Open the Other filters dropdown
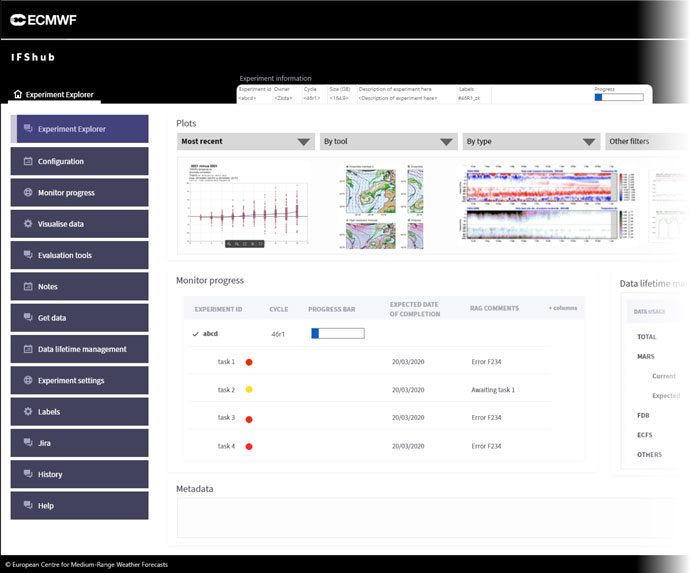Image resolution: width=690 pixels, height=573 pixels. click(647, 141)
